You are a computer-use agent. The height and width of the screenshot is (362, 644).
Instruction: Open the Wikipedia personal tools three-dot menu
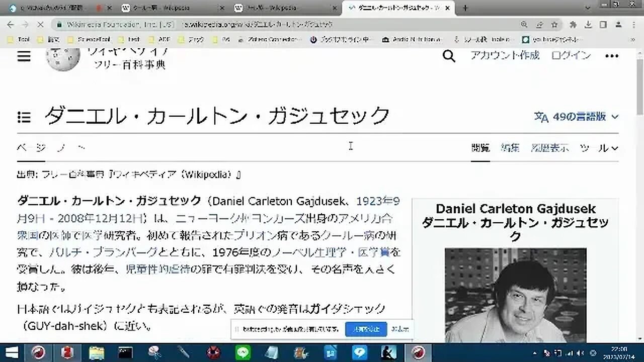coord(611,56)
